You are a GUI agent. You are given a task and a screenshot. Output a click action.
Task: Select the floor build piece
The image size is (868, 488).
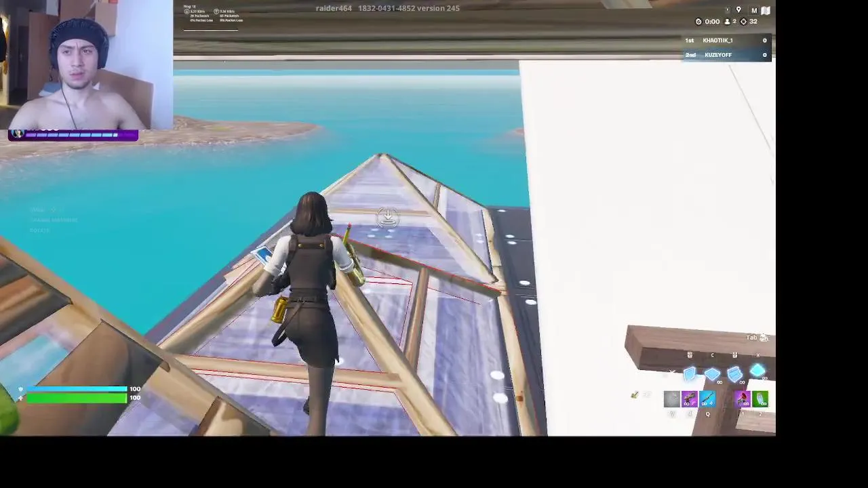(712, 373)
